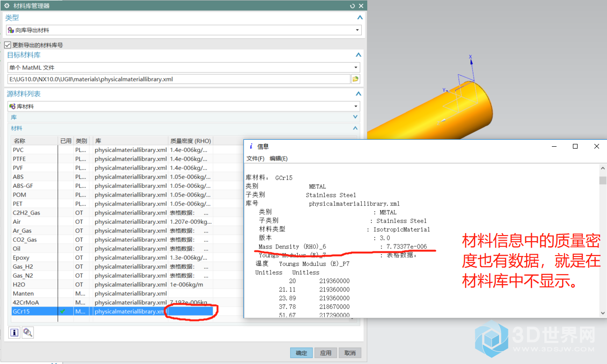Viewport: 607px width, 364px height.
Task: Expand the 库 subsection
Action: pyautogui.click(x=355, y=117)
